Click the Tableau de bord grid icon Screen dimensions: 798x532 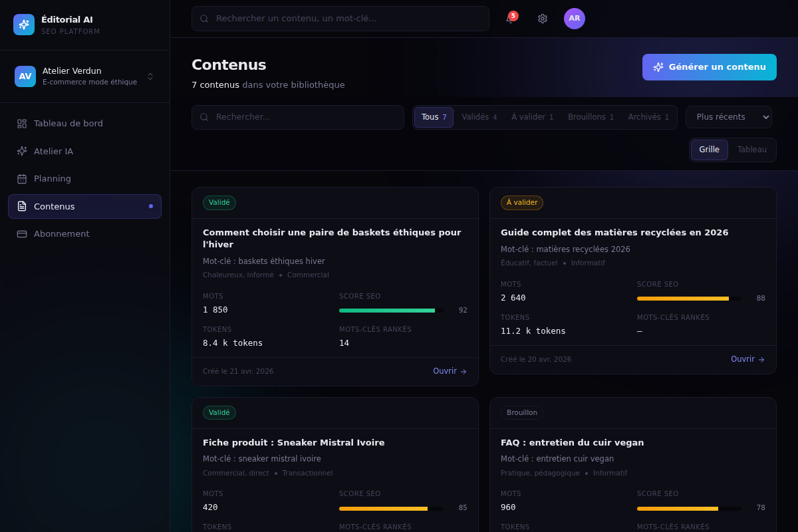click(x=22, y=124)
